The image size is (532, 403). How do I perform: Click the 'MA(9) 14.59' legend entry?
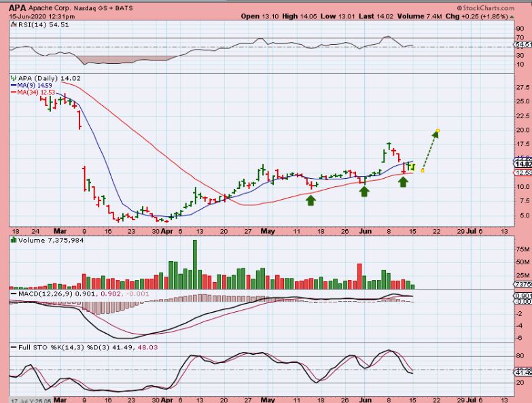coord(35,86)
